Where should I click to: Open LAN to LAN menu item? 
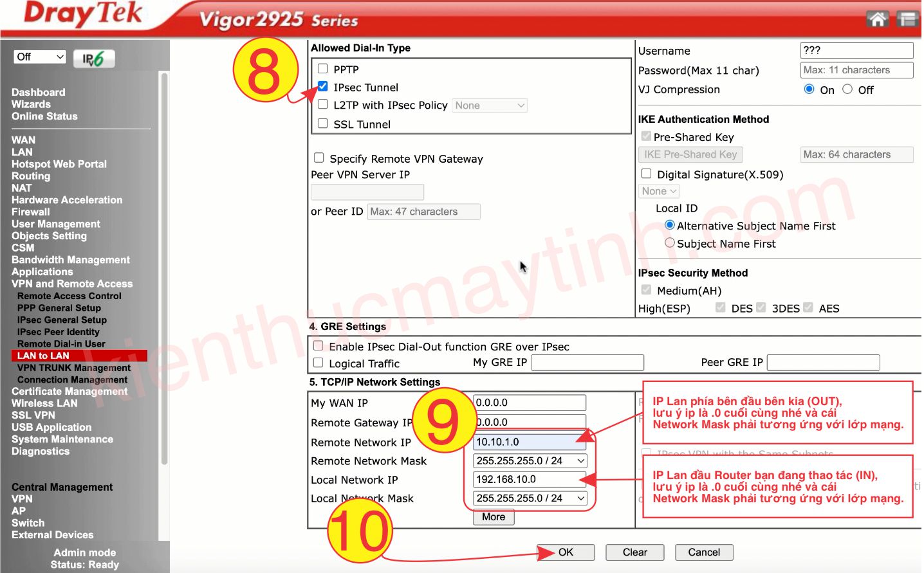click(x=43, y=356)
